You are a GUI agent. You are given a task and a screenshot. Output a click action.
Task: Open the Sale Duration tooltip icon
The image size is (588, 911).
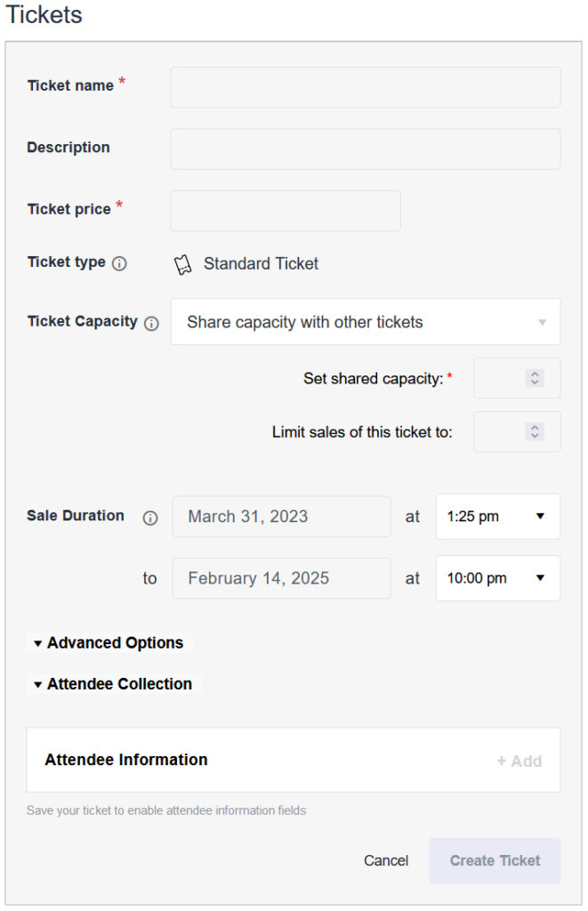pyautogui.click(x=152, y=516)
